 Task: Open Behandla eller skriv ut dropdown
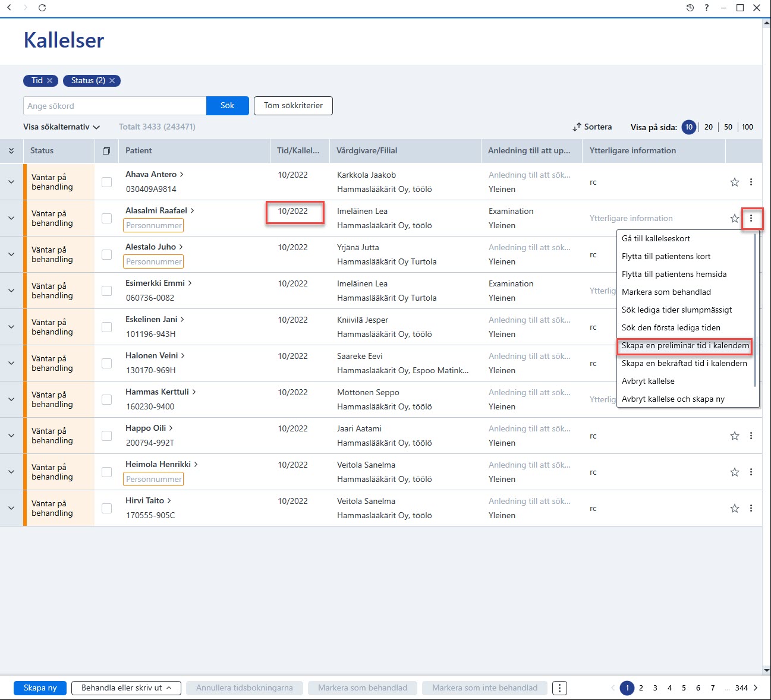[x=127, y=688]
